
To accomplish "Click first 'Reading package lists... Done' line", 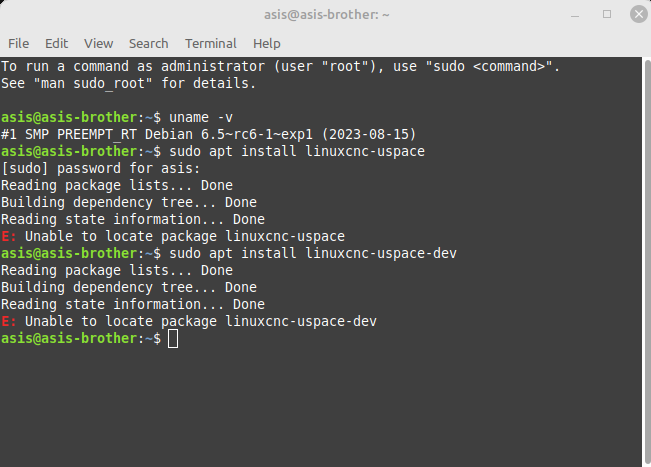I will pos(117,186).
